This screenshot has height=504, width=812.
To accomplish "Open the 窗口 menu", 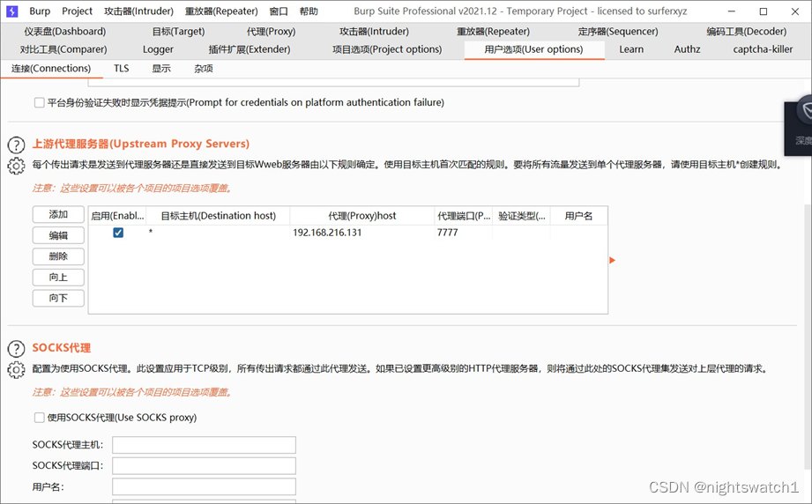I will [279, 11].
